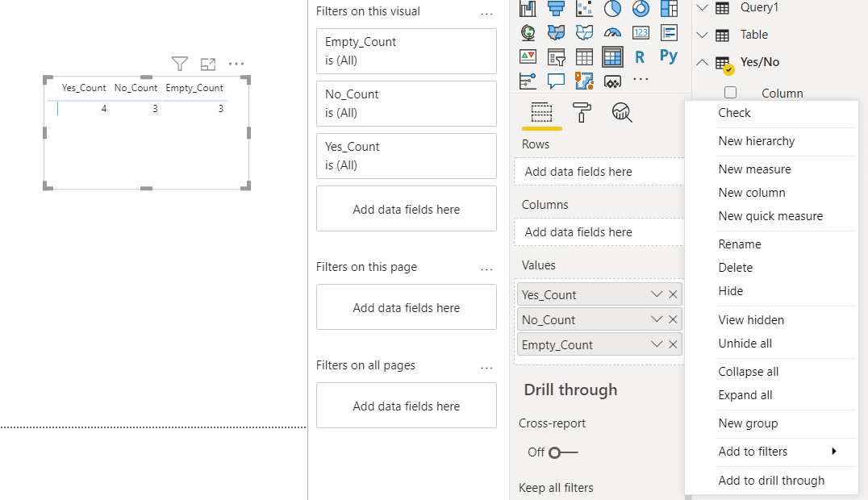Expand the Table entry in Fields
The image size is (868, 500).
point(702,35)
